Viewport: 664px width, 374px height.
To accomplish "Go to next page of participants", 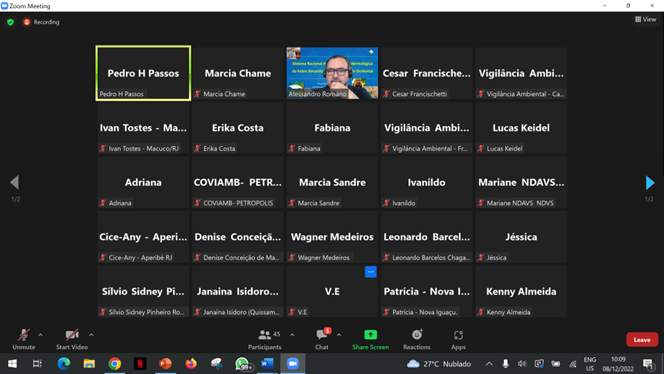I will [x=650, y=183].
